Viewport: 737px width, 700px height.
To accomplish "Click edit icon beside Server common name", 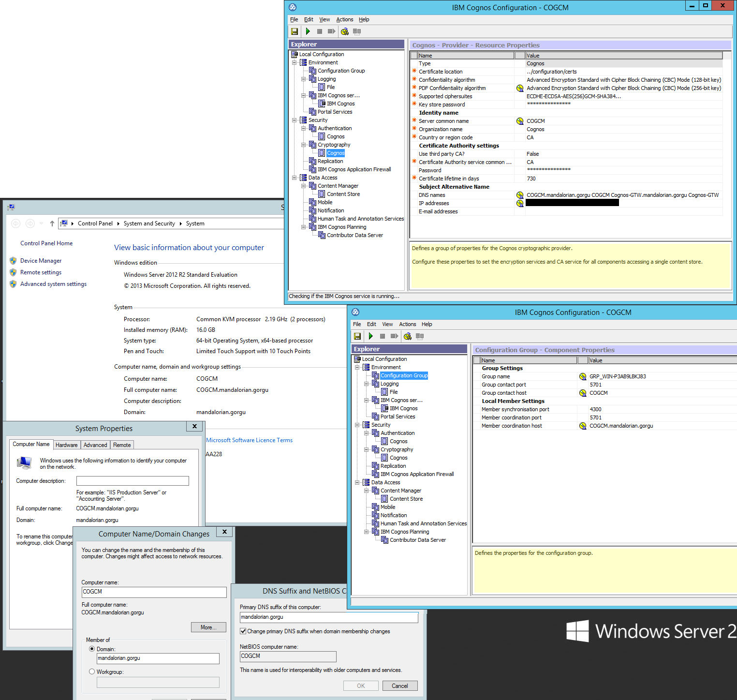I will (520, 121).
